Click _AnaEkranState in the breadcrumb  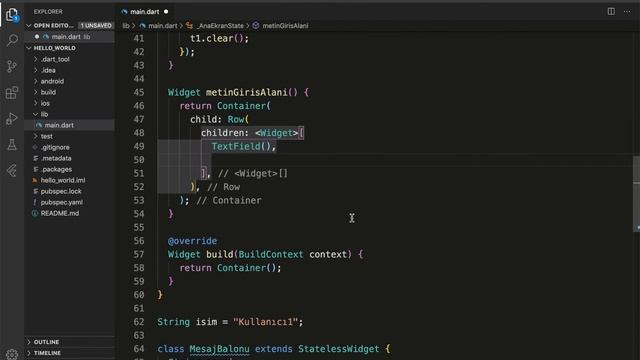point(220,26)
